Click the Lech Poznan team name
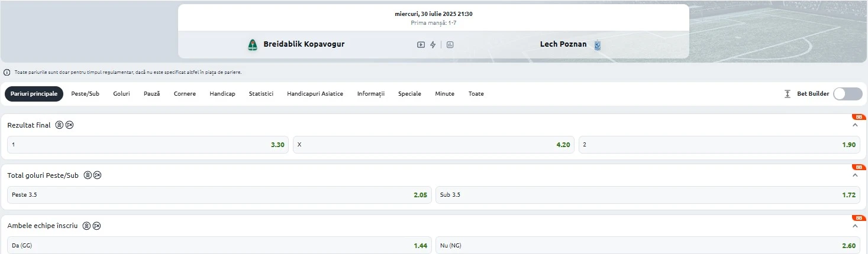Image resolution: width=868 pixels, height=254 pixels. coord(563,44)
